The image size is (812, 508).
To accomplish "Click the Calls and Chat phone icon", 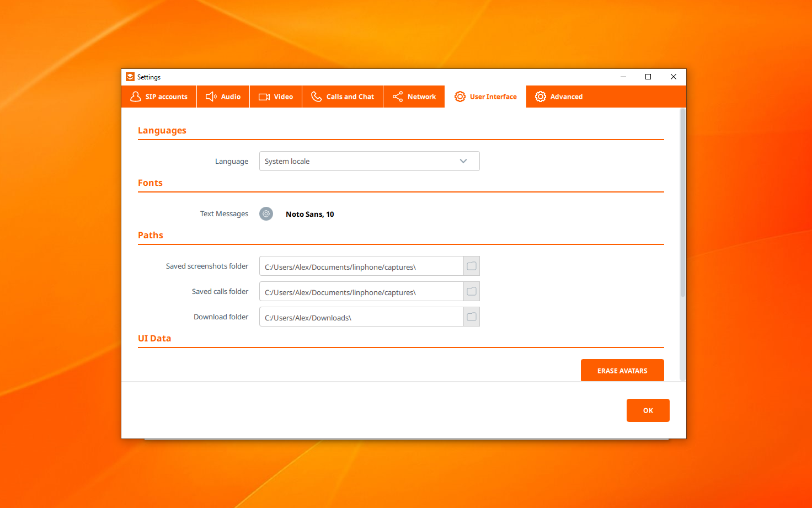I will pyautogui.click(x=316, y=97).
